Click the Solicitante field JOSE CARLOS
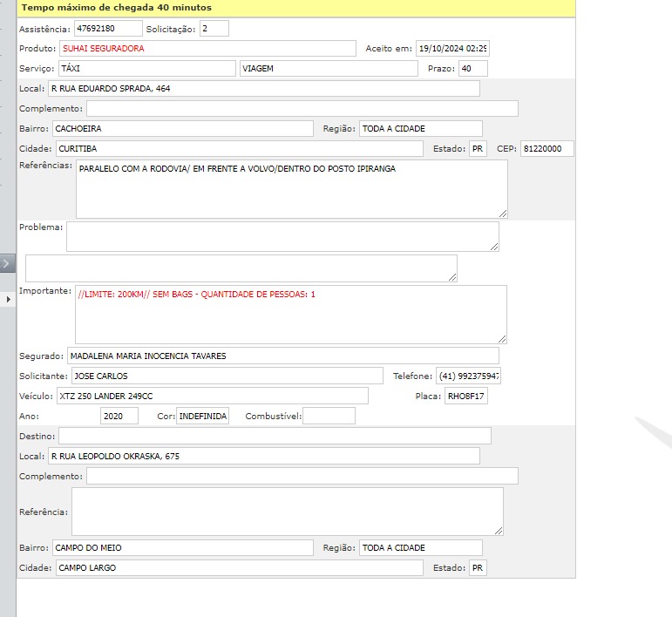This screenshot has height=617, width=672. [227, 376]
